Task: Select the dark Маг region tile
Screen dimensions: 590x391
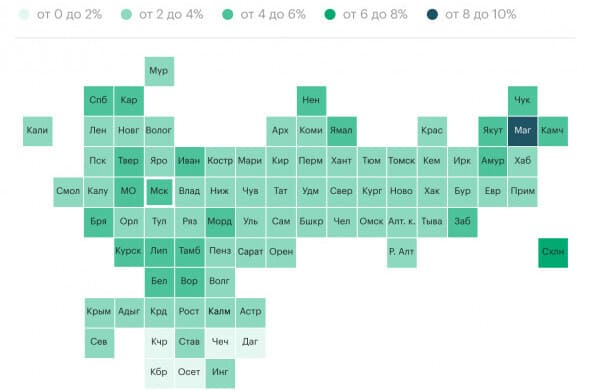Action: [523, 131]
